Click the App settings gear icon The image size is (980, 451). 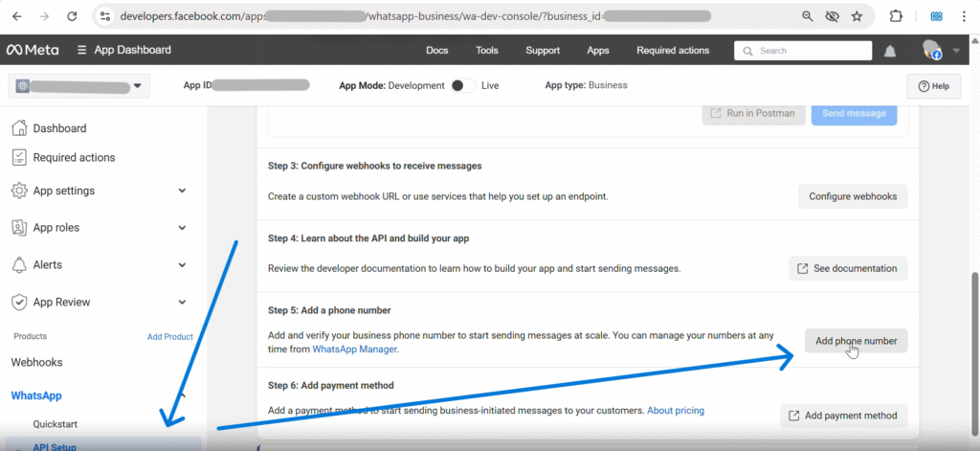(19, 191)
